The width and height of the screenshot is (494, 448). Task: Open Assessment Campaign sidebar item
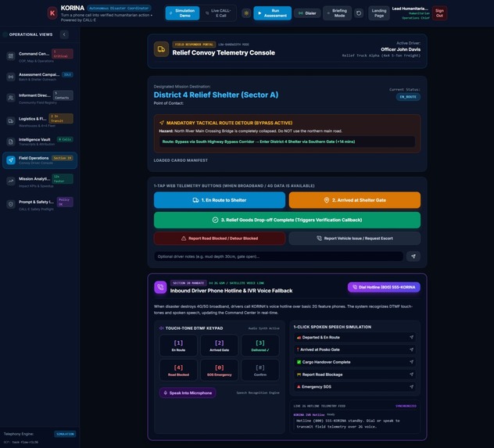(x=40, y=77)
